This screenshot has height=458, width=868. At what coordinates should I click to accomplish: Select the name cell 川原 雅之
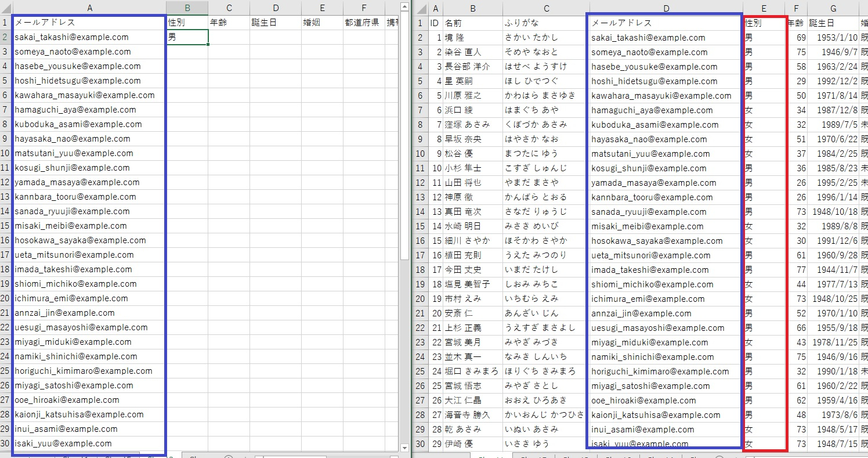(x=473, y=96)
